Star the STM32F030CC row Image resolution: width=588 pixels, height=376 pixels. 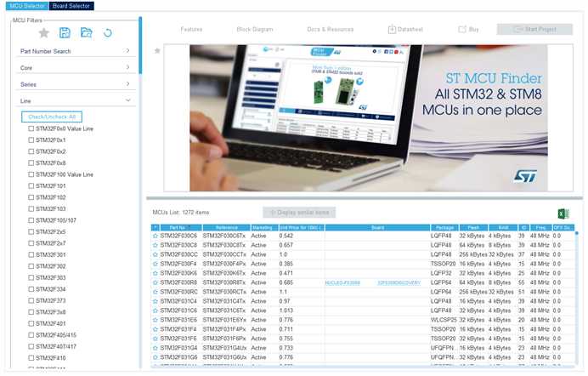tap(155, 255)
